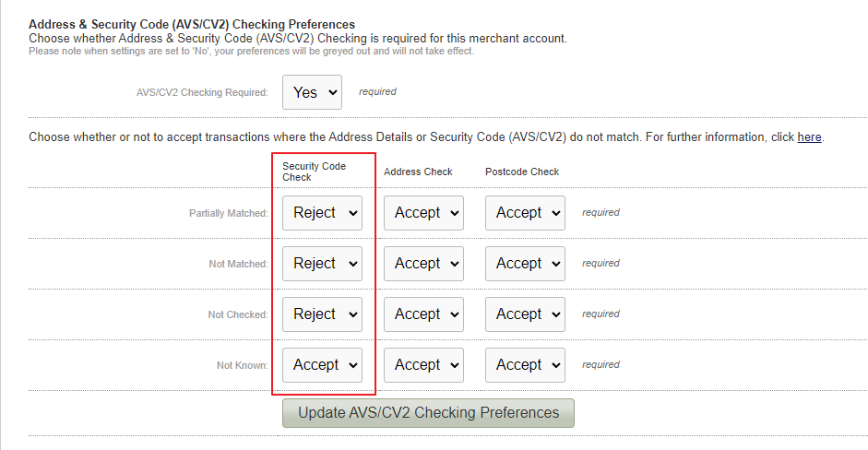
Task: Click the Postcode Check column header
Action: click(x=522, y=172)
